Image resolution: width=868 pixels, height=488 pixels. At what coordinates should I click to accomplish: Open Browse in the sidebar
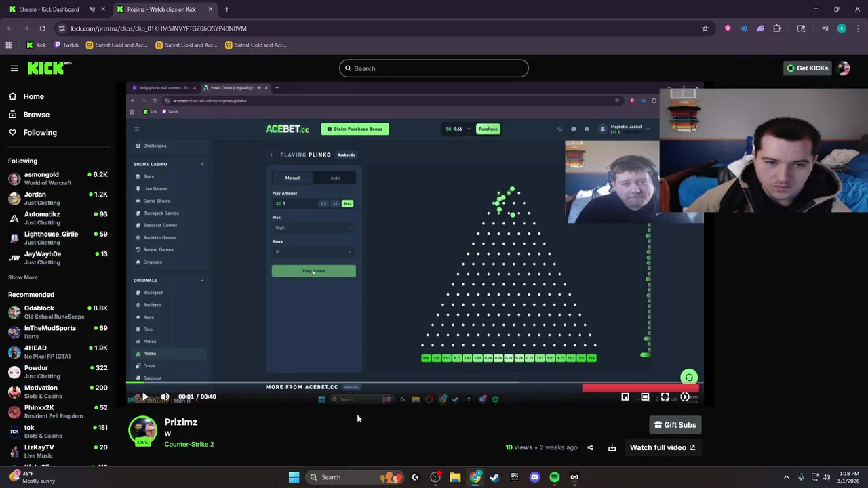[37, 115]
